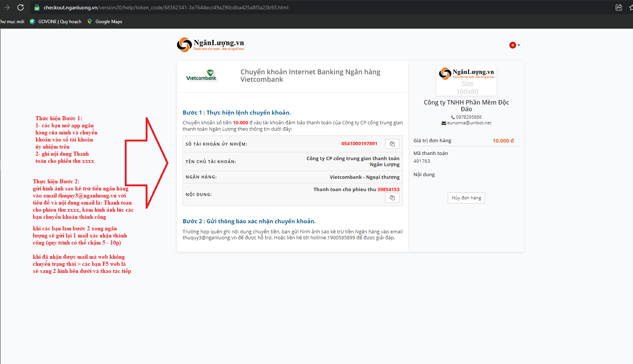
Task: Click the email eunomia@unibot.net
Action: (x=469, y=123)
